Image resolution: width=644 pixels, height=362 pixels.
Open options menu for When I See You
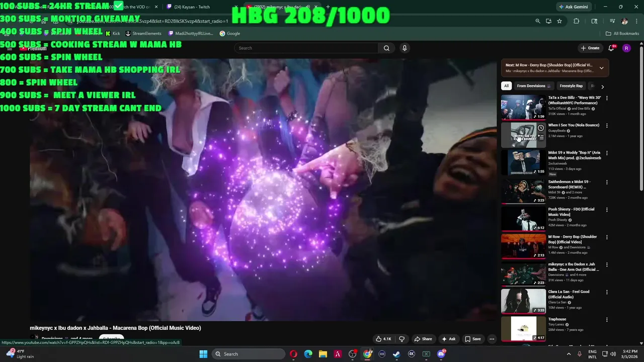(x=607, y=126)
